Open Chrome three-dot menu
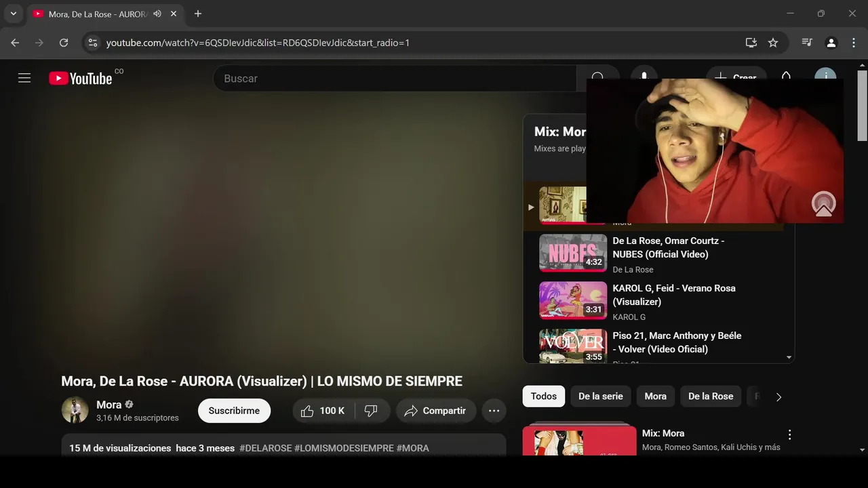The image size is (868, 488). click(854, 43)
